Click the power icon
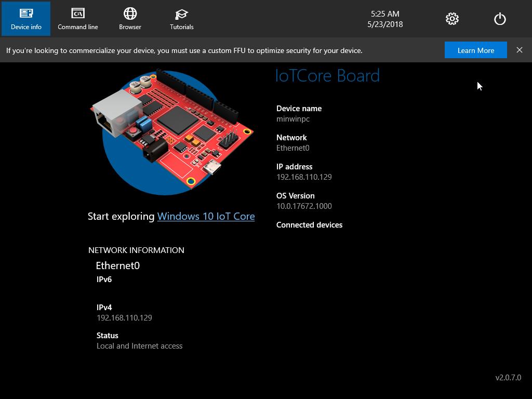532x399 pixels. click(x=500, y=19)
